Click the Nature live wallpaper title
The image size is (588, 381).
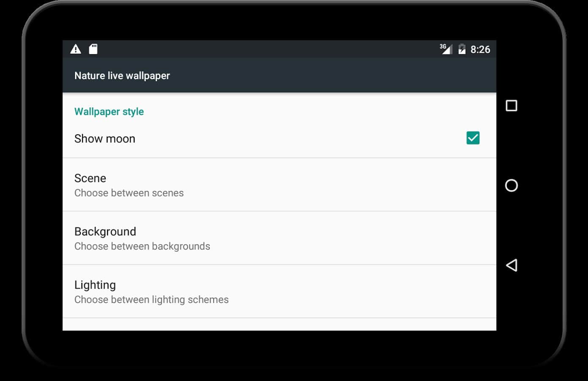[122, 76]
